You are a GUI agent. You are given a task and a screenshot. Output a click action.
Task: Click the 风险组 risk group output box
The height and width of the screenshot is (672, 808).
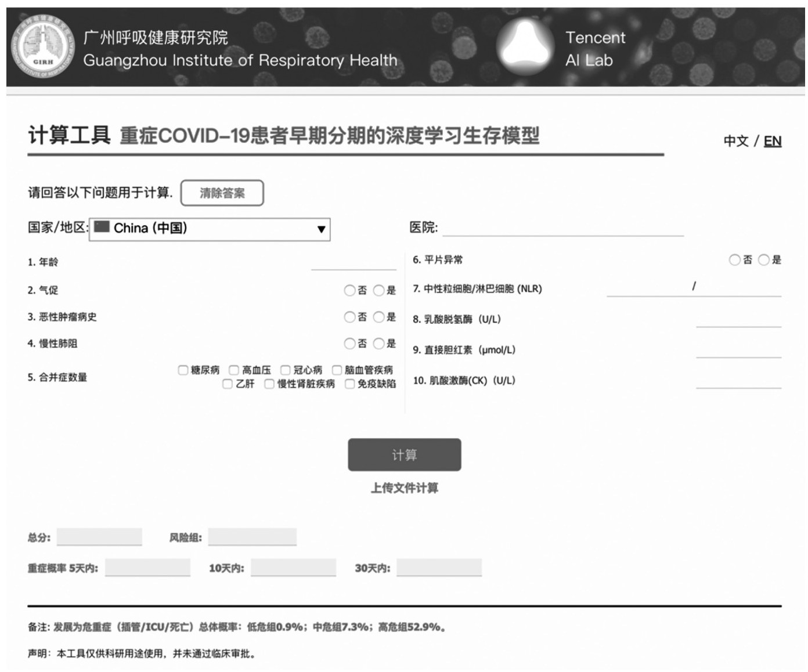tap(252, 537)
